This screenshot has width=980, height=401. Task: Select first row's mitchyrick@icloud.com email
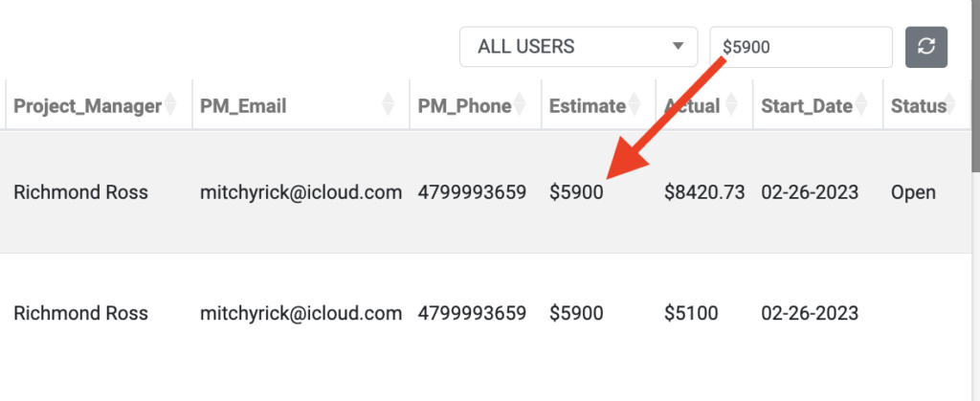pyautogui.click(x=301, y=192)
